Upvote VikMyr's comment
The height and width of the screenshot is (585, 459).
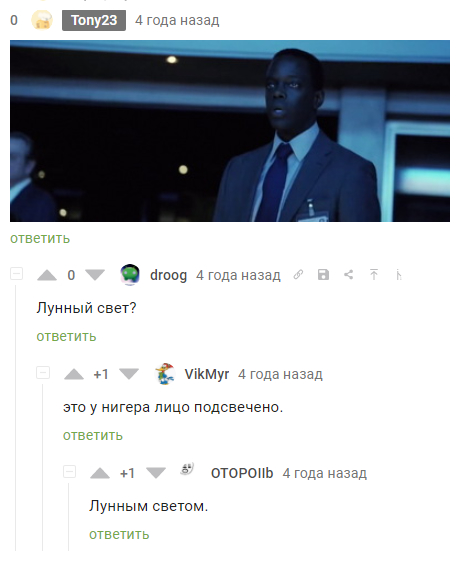coord(74,374)
